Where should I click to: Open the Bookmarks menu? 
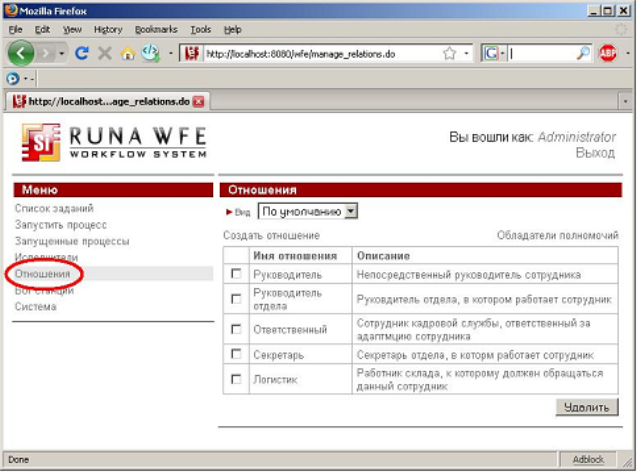(154, 30)
